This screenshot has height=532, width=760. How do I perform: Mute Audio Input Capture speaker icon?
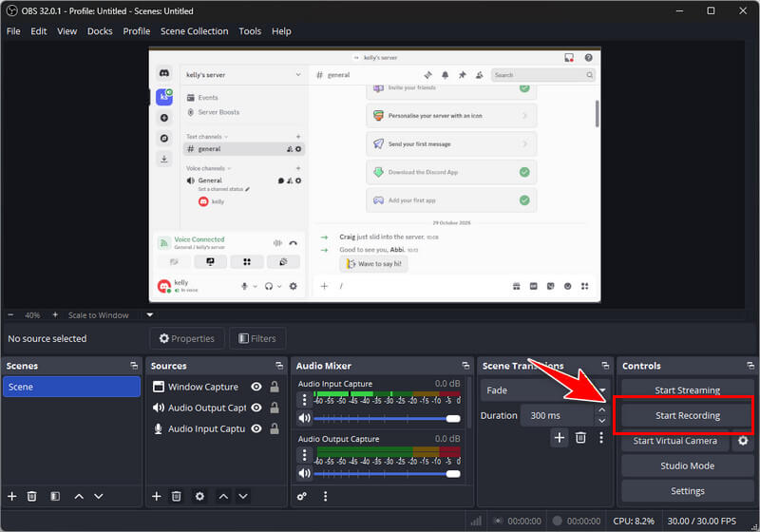click(304, 418)
